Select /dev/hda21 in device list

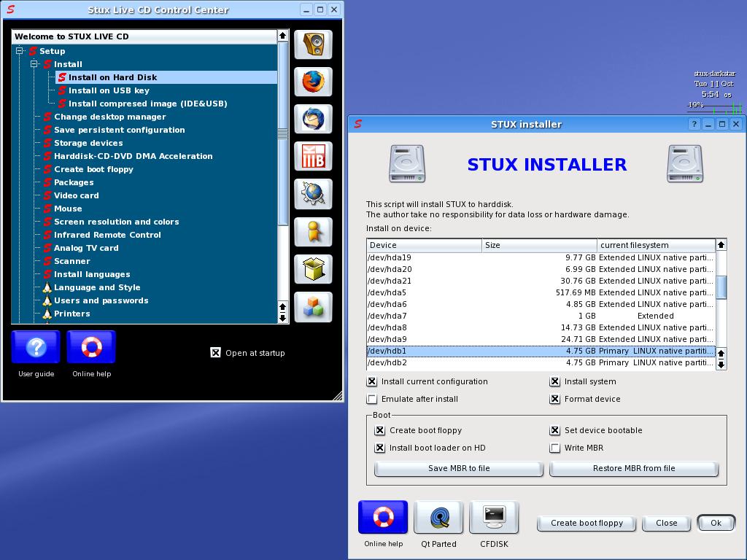coord(541,281)
